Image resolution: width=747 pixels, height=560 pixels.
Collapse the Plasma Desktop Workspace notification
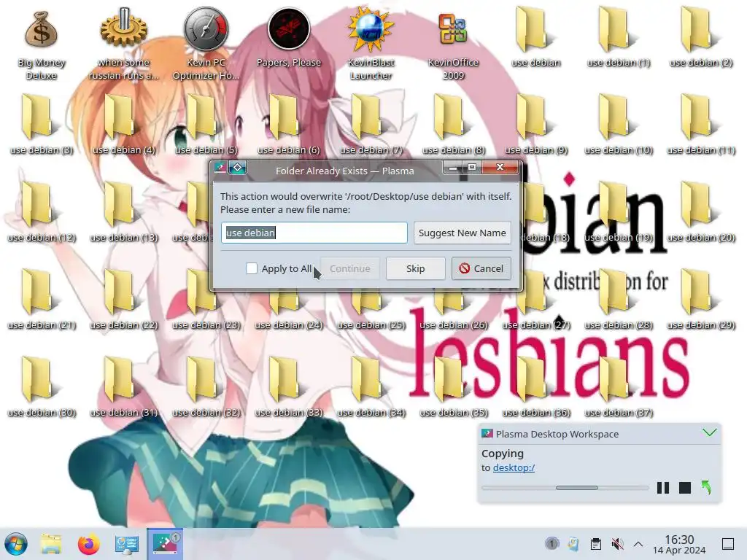tap(709, 433)
